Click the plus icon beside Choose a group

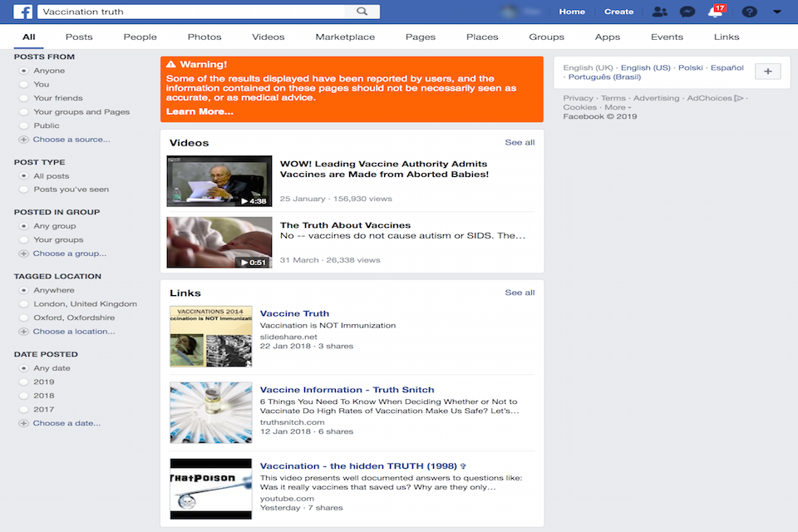click(23, 254)
